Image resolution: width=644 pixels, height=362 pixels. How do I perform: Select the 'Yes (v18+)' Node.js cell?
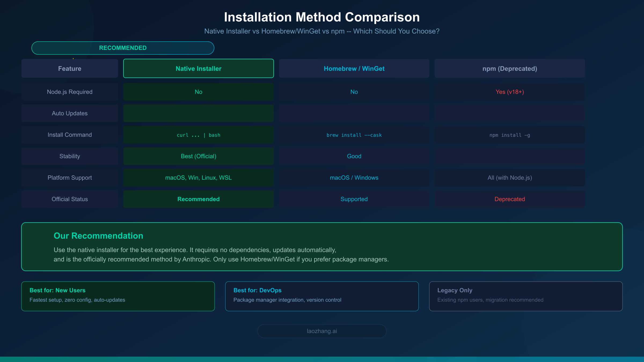click(x=509, y=92)
